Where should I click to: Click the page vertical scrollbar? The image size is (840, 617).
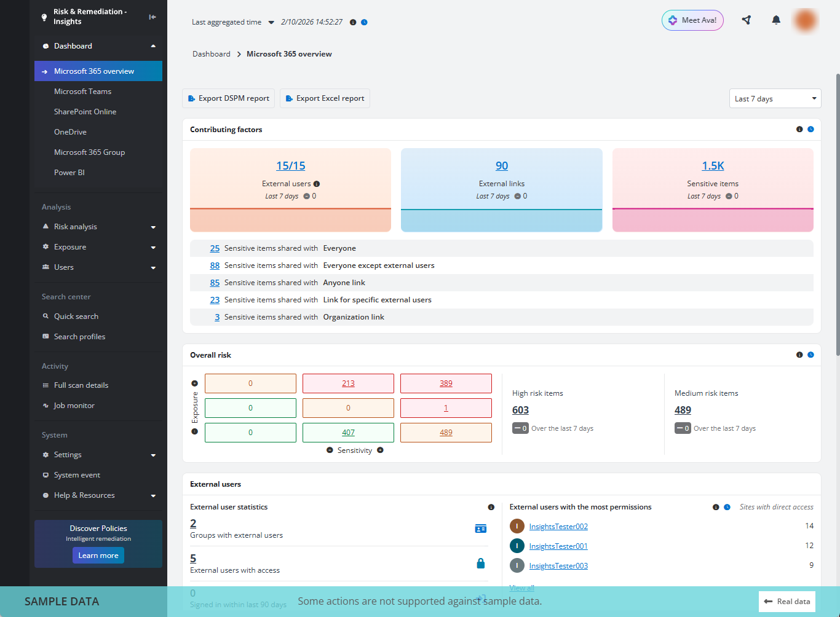tap(837, 214)
